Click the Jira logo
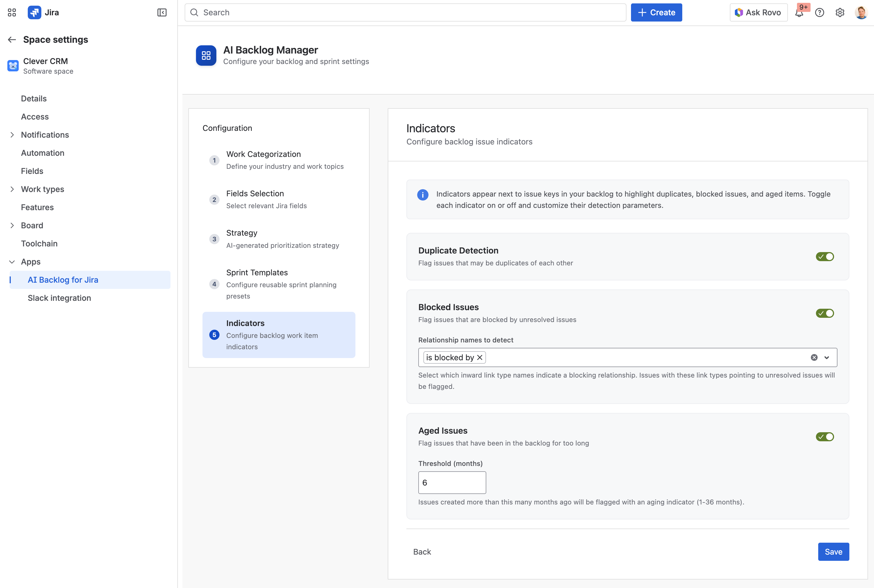 34,12
